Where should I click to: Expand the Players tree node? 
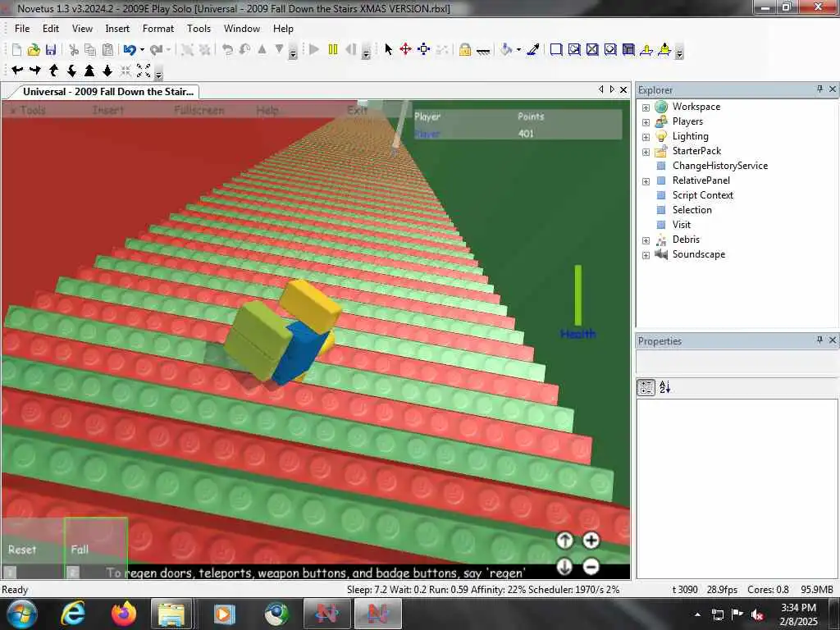point(646,122)
